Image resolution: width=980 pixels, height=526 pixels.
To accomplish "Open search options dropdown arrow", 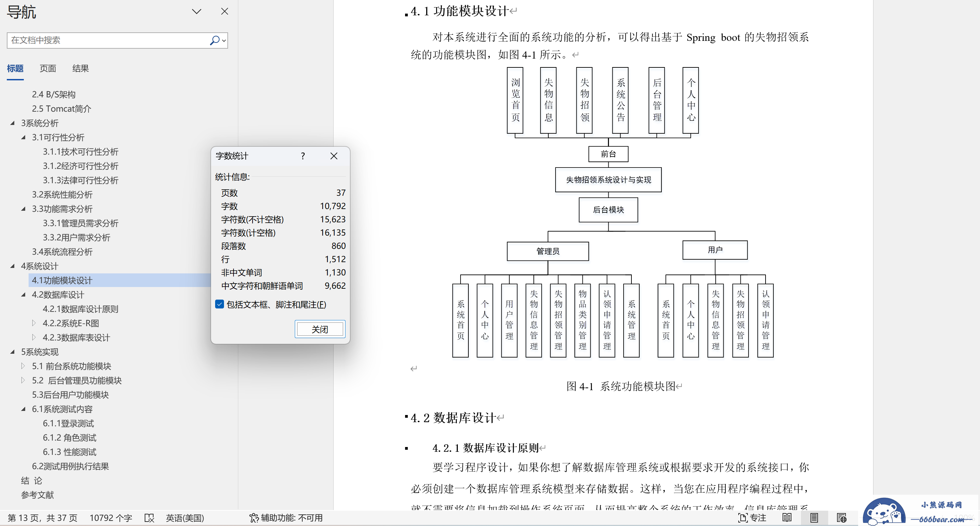I will point(224,41).
